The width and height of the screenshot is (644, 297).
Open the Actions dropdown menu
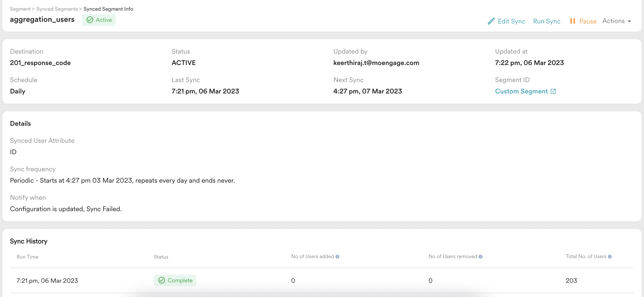tap(614, 21)
